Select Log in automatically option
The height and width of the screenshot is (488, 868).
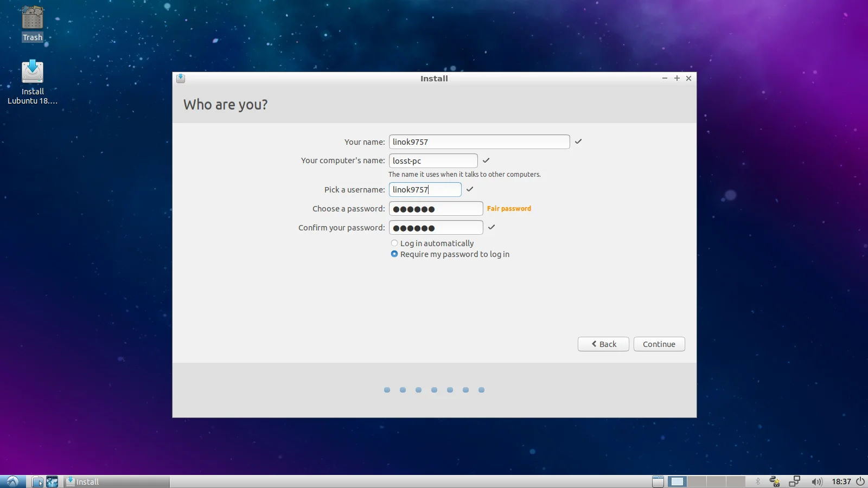[394, 243]
